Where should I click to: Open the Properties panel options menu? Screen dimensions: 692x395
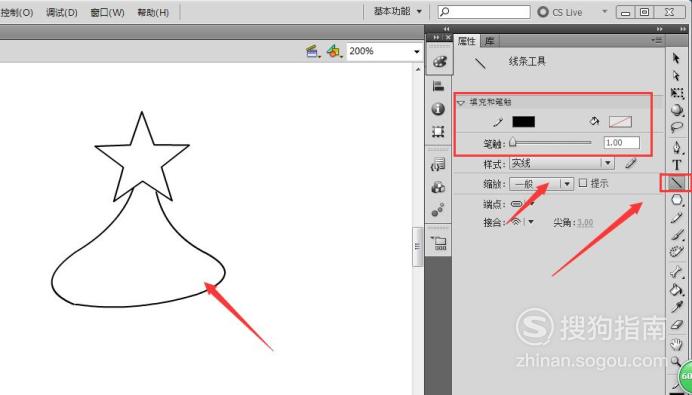[657, 41]
